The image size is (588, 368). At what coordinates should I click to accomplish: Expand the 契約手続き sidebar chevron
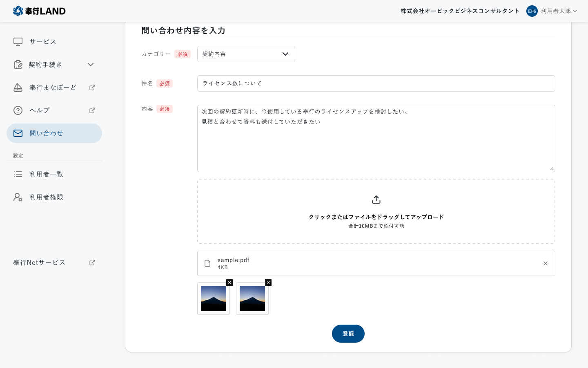coord(91,65)
